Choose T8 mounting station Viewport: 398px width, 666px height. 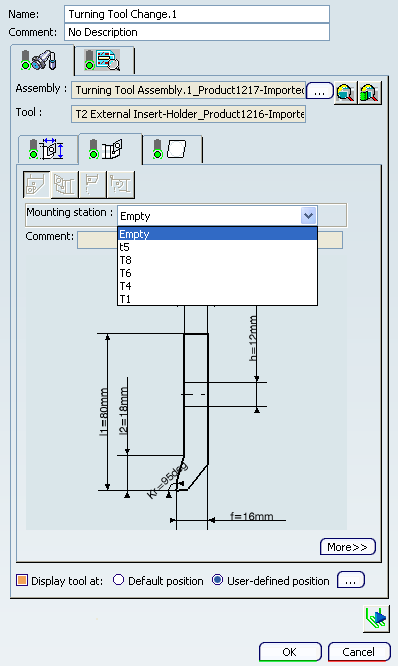point(217,260)
